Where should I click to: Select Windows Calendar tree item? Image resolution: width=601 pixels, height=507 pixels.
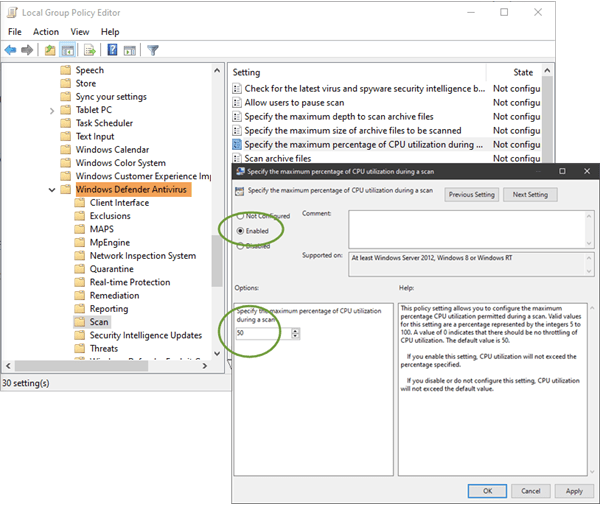112,149
